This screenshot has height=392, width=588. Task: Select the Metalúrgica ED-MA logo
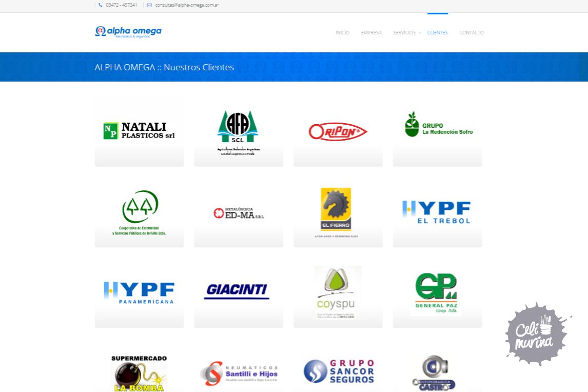point(238,213)
